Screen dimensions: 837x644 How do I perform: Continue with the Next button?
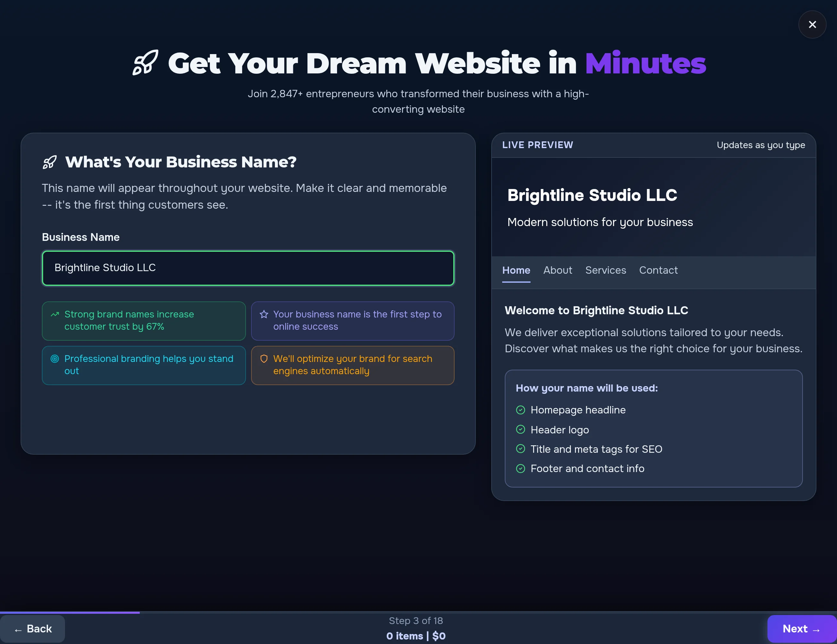click(802, 629)
